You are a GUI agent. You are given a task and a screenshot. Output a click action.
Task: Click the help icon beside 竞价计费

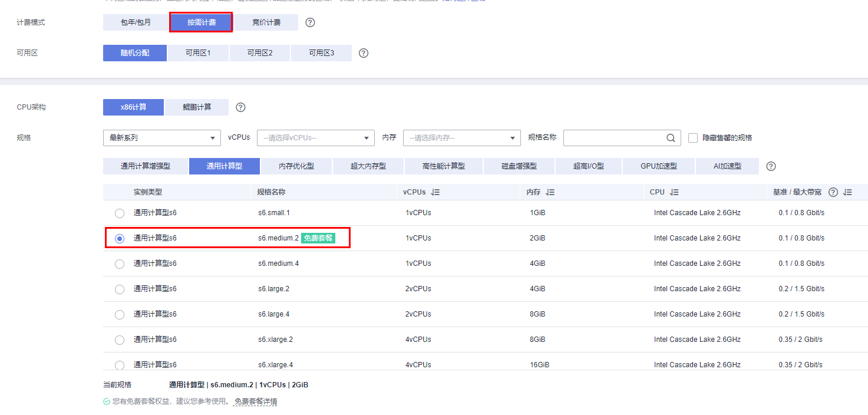pos(310,22)
